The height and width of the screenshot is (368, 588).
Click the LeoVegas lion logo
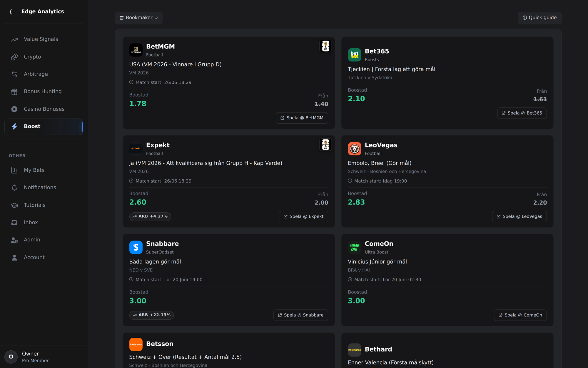pos(355,149)
